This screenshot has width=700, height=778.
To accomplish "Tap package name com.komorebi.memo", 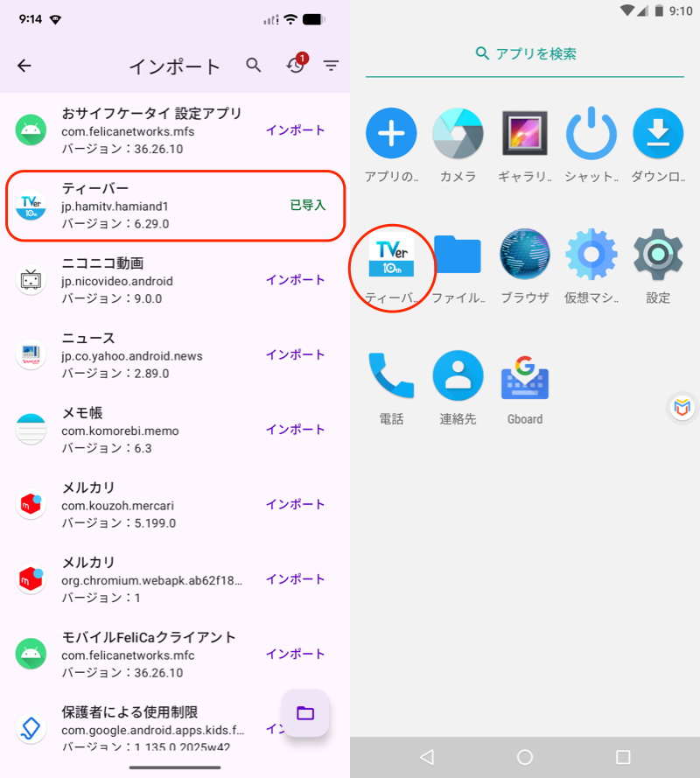I will click(120, 431).
